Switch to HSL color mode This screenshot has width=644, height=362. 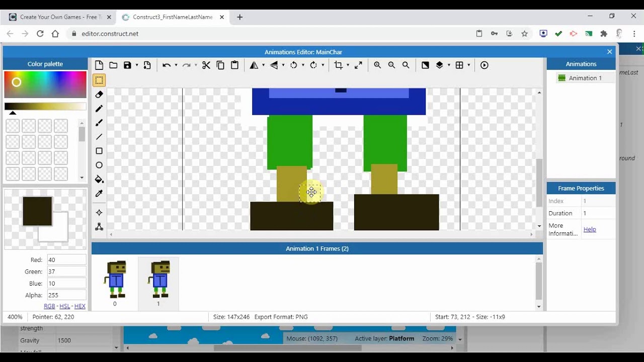tap(65, 306)
